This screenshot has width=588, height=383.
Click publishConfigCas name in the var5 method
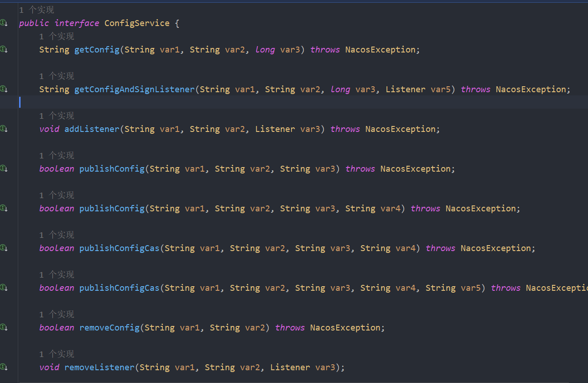[120, 288]
